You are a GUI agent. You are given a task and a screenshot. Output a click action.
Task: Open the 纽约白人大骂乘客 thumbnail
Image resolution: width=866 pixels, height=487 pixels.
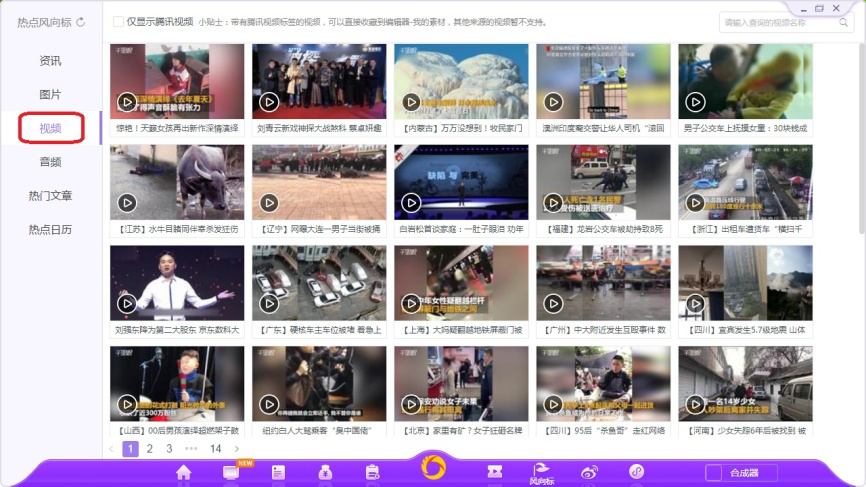pyautogui.click(x=319, y=384)
